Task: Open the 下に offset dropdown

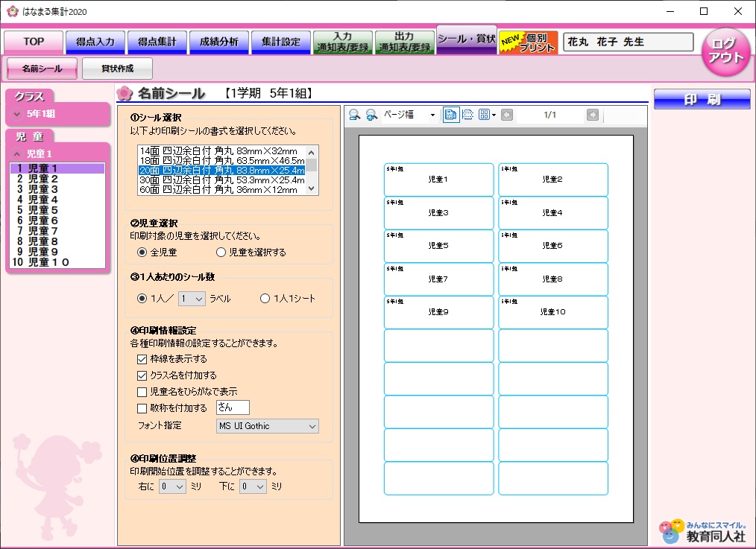Action: click(x=253, y=486)
